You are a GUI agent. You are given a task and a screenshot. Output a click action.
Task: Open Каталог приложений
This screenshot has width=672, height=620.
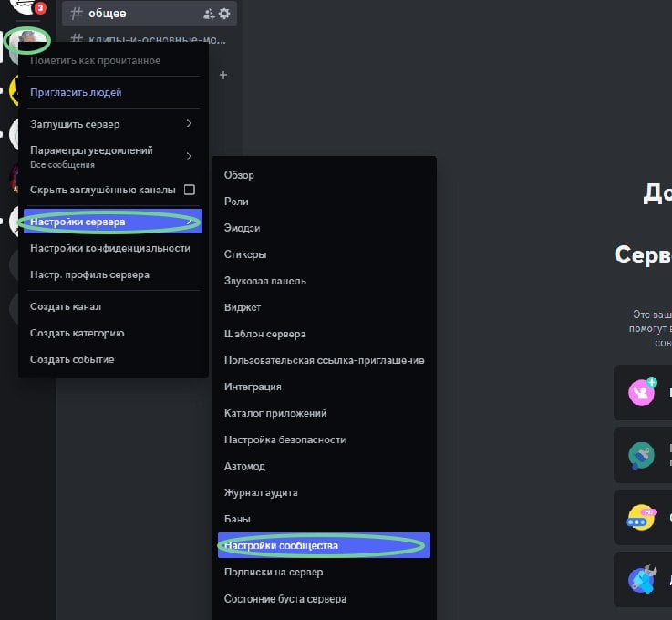click(324, 413)
